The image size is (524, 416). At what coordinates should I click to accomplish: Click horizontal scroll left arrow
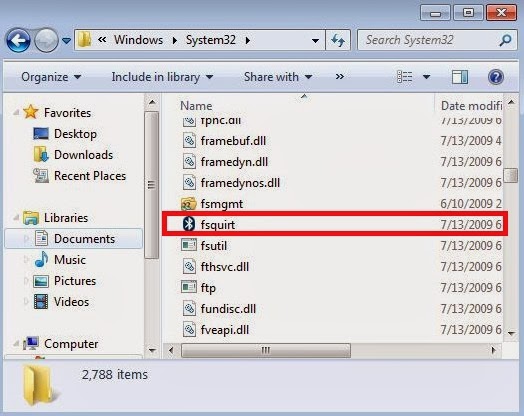pyautogui.click(x=171, y=351)
